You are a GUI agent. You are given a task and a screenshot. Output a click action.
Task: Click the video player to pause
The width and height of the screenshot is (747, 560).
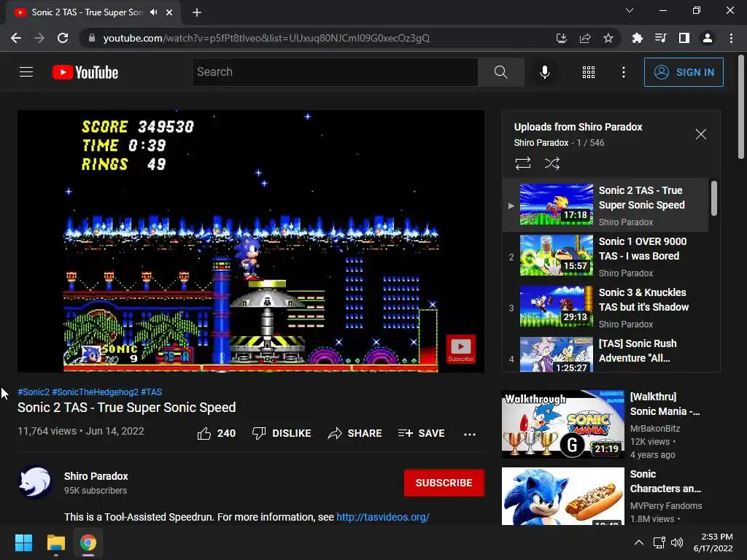[x=251, y=241]
